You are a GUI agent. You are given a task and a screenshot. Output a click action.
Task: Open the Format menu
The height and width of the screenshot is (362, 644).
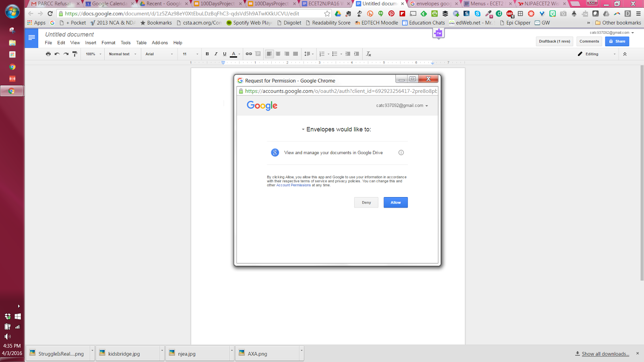(108, 43)
